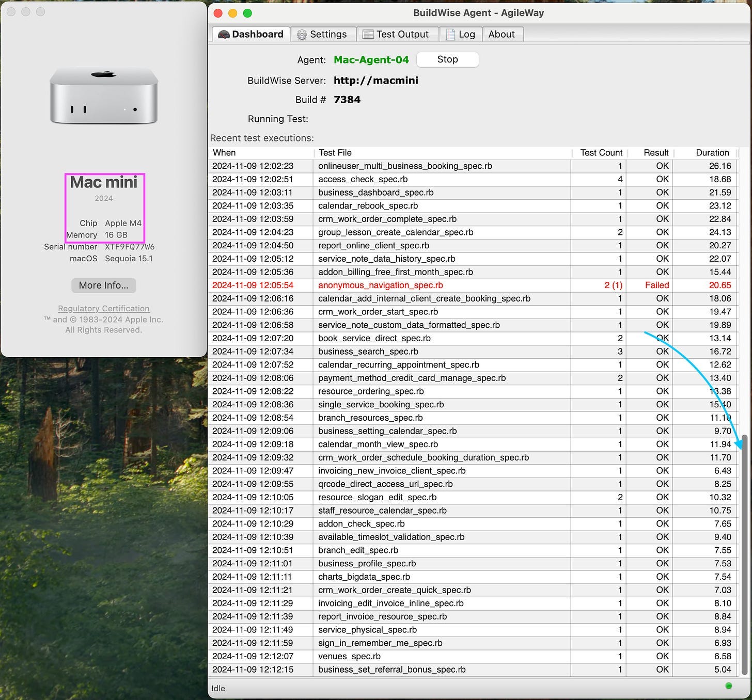This screenshot has height=700, width=752.
Task: Click the Sequoia 15.1 macOS version
Action: coord(129,259)
